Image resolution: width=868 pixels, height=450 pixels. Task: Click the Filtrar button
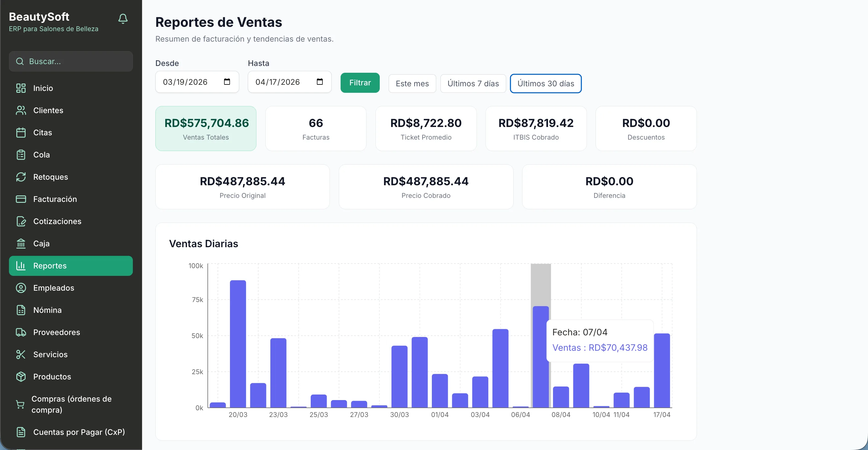pyautogui.click(x=360, y=83)
